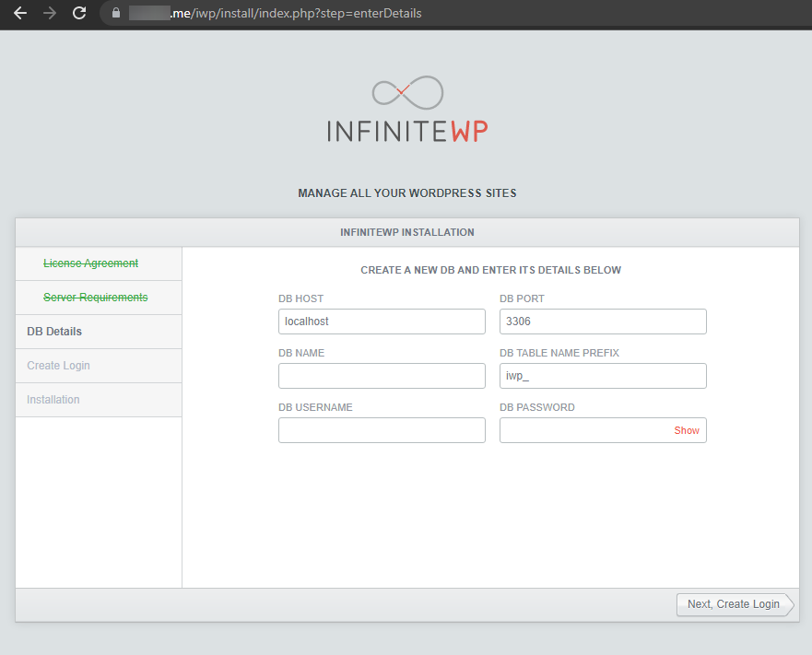Open the Server Requirements step
The height and width of the screenshot is (655, 812).
[95, 298]
